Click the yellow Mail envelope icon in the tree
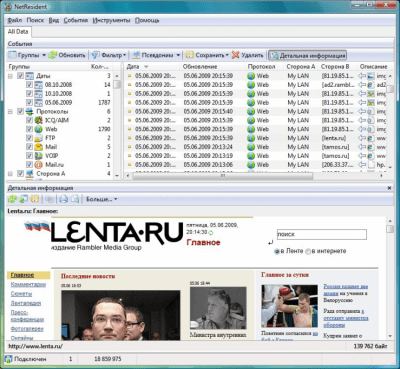Image resolution: width=400 pixels, height=369 pixels. point(39,147)
